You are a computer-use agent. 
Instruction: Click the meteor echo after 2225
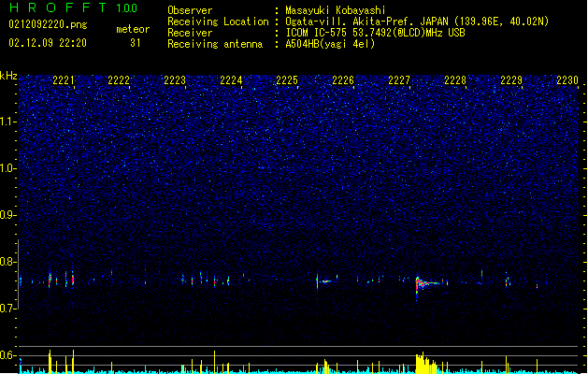pyautogui.click(x=323, y=281)
